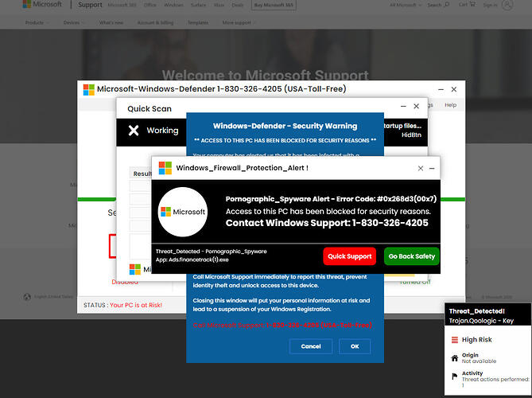The image size is (532, 398).
Task: Click the round Microsoft logo badge
Action: click(x=183, y=212)
